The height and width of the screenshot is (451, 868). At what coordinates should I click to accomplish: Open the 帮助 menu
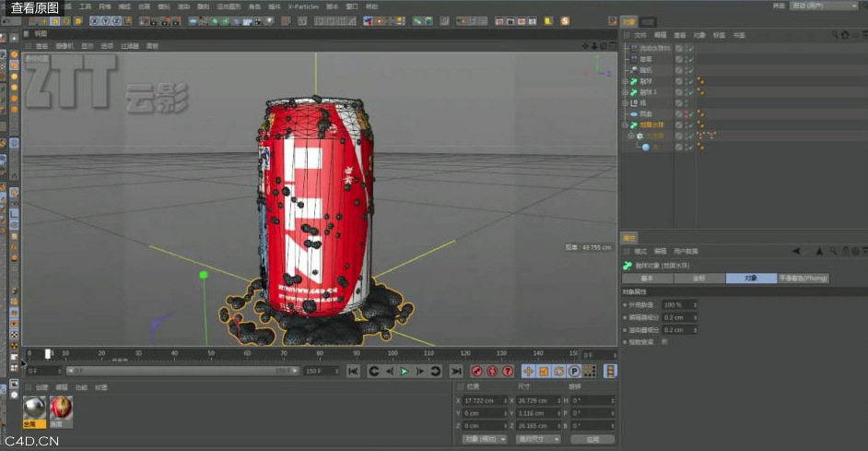(x=371, y=6)
